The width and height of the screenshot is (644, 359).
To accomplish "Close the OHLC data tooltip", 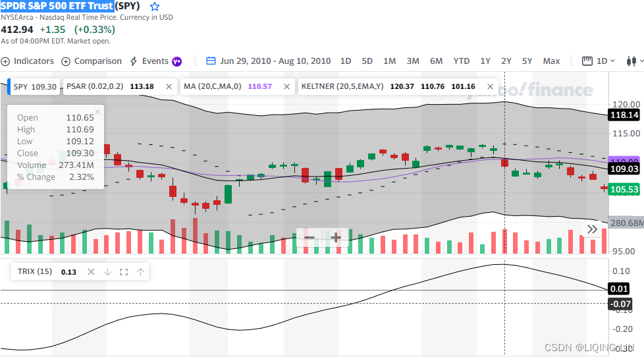I will tap(97, 112).
